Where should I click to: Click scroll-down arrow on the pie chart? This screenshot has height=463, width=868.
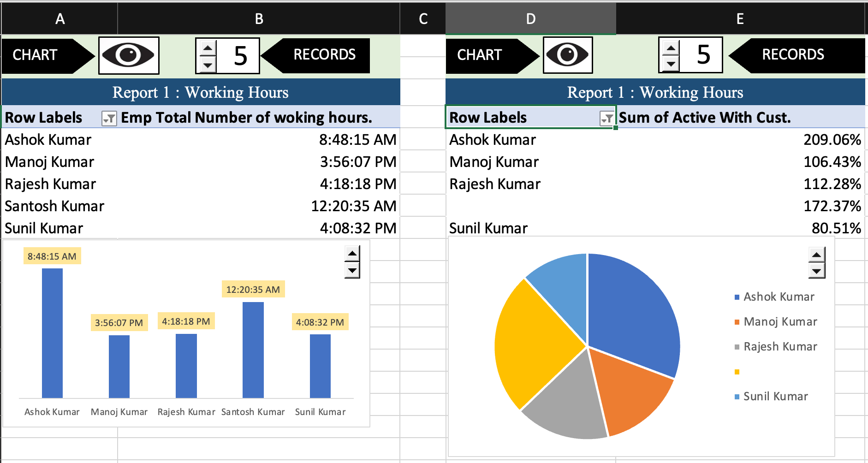click(x=816, y=272)
